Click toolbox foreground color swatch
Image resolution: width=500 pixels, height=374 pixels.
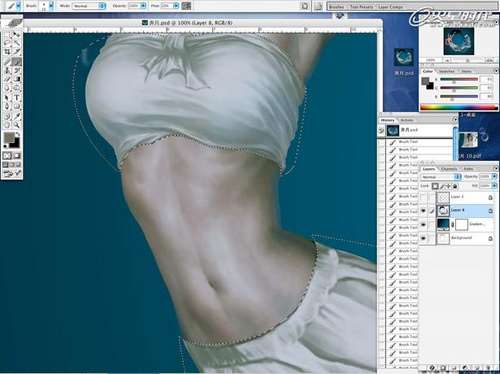[9, 138]
